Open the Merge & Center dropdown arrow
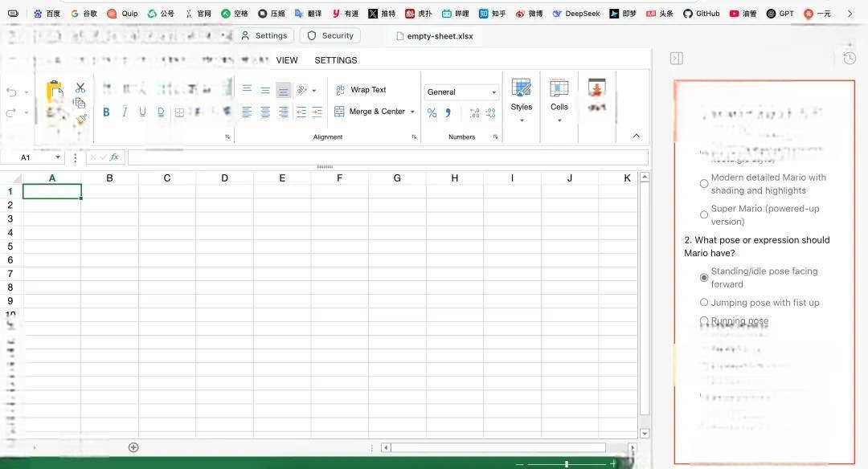The height and width of the screenshot is (469, 868). (412, 112)
